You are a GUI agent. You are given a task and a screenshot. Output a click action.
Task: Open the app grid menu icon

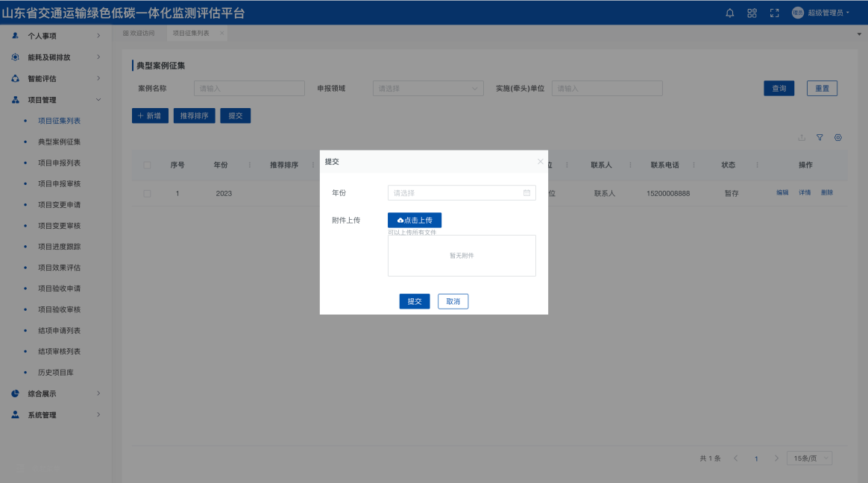pyautogui.click(x=752, y=13)
